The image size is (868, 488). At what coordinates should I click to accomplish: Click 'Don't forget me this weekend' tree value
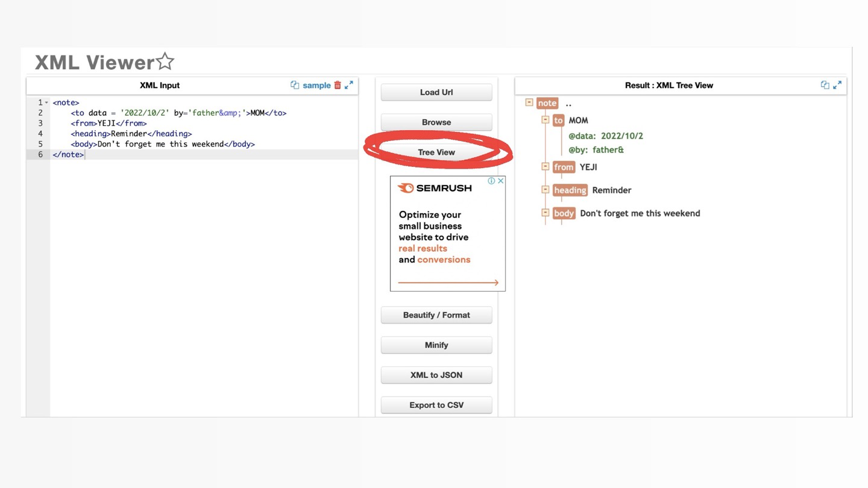640,213
